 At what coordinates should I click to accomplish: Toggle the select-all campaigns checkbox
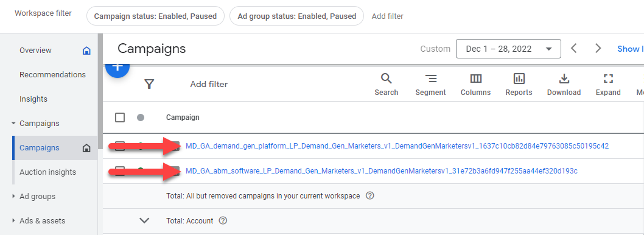[x=119, y=118]
